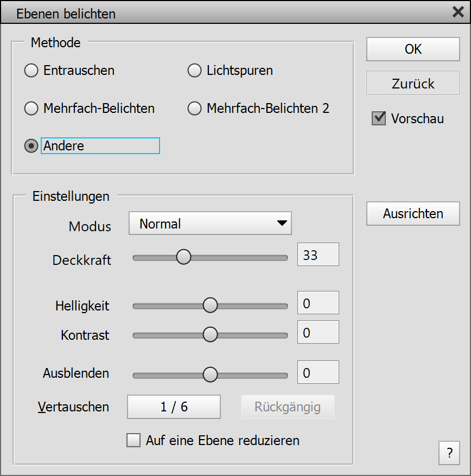Click the Vertauschen 1 / 6 button

[174, 407]
